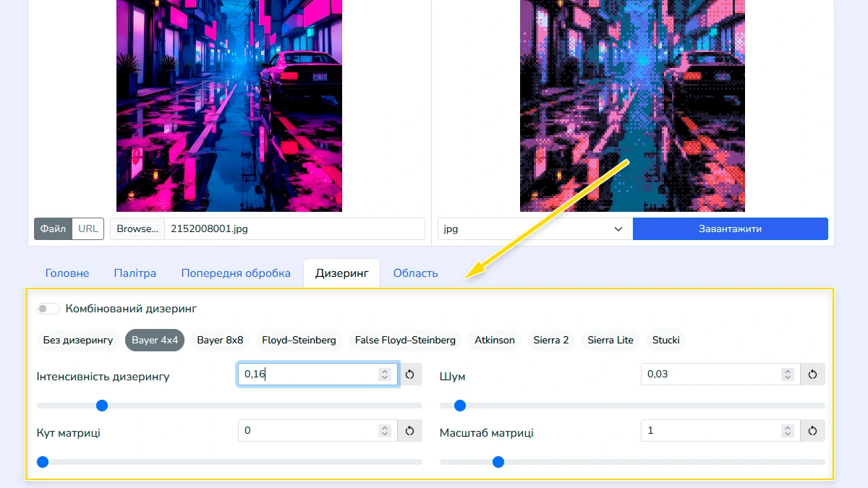Switch to the Палітра tab
The image size is (868, 488).
click(x=135, y=273)
